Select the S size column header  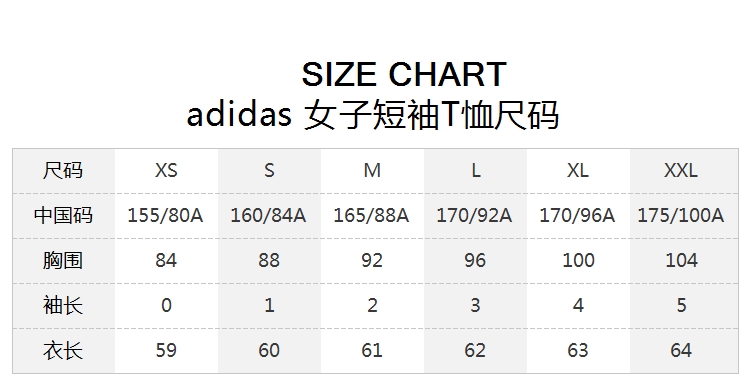point(269,171)
